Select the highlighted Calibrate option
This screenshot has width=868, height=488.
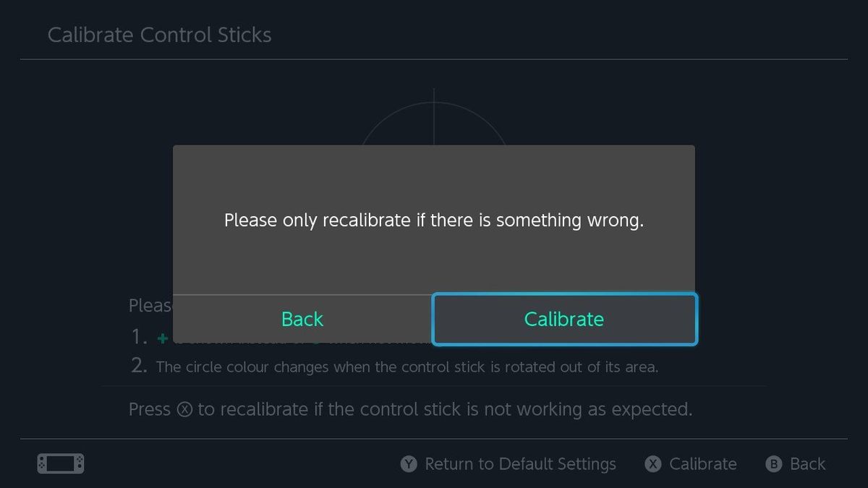(x=564, y=318)
